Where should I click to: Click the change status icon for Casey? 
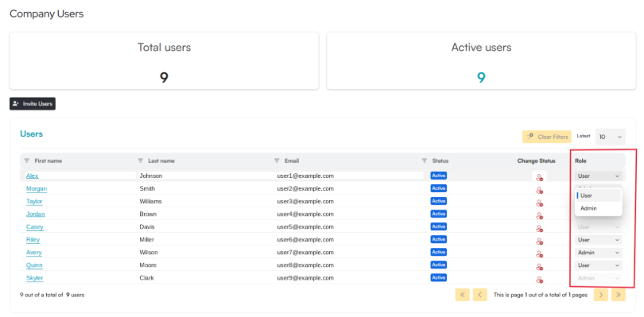[x=539, y=228]
